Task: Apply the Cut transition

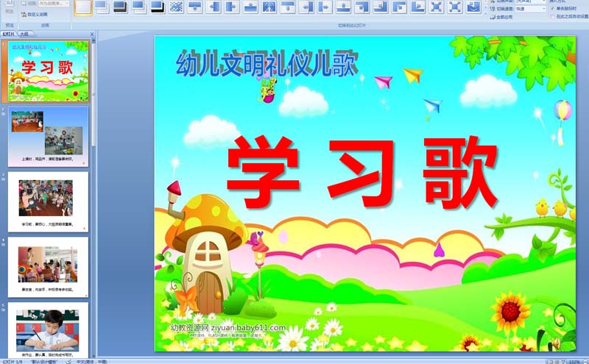Action: [139, 7]
